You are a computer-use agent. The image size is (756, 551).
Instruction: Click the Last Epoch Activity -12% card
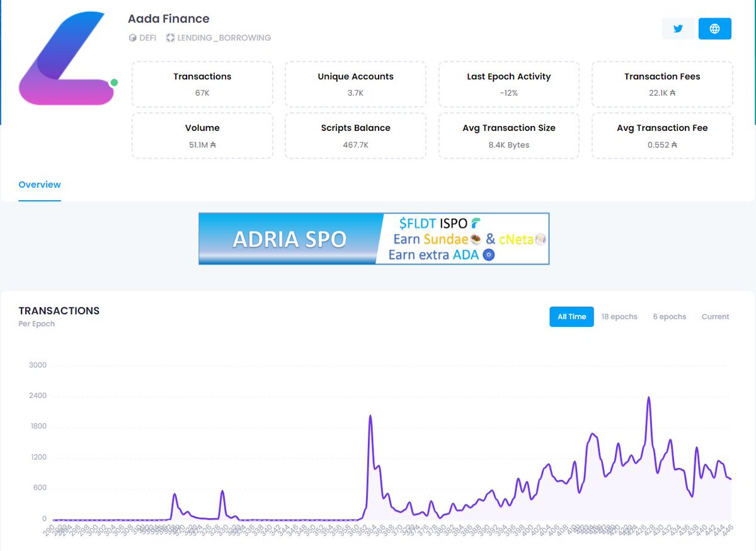point(509,84)
